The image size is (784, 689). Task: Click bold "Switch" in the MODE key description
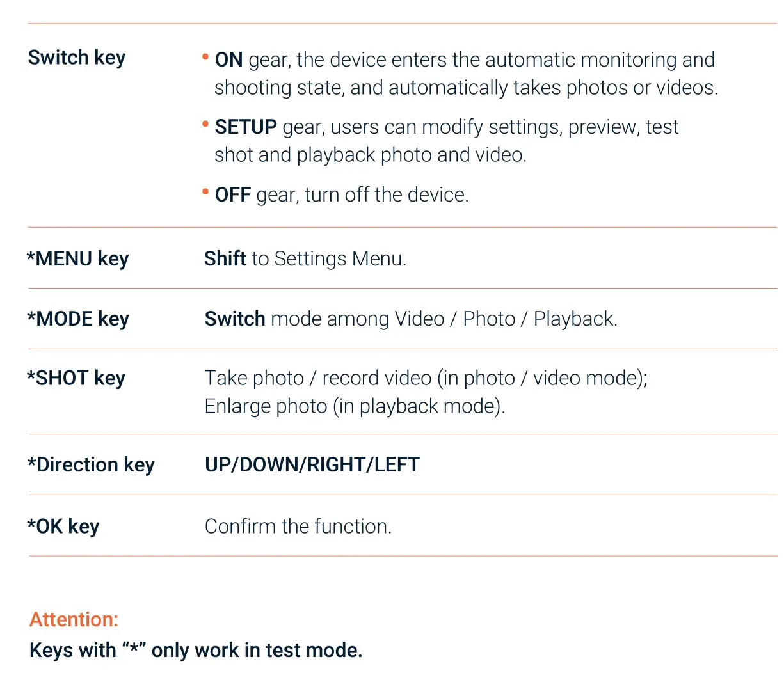(235, 319)
